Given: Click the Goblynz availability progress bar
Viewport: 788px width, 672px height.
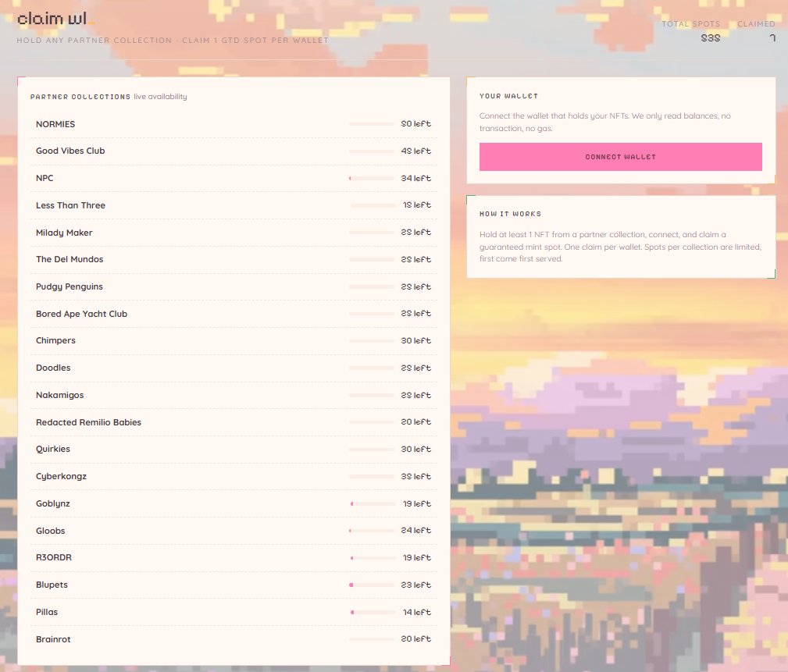Looking at the screenshot, I should pos(373,503).
